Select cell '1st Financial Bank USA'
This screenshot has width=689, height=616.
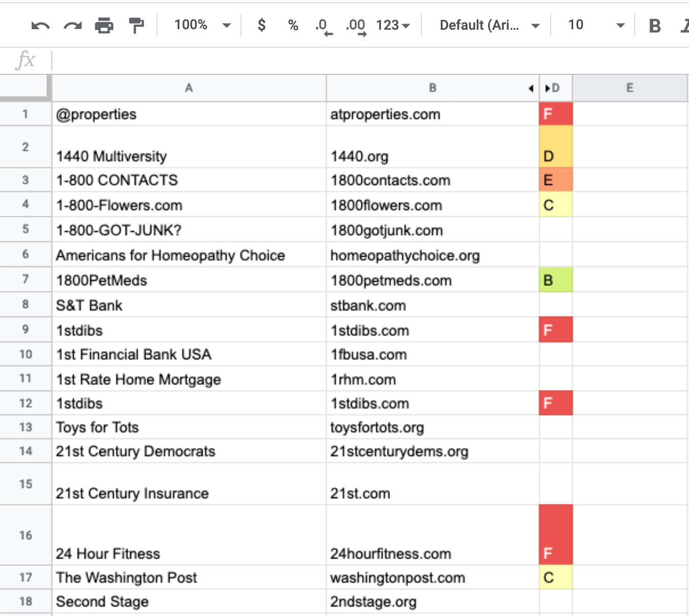click(x=189, y=354)
